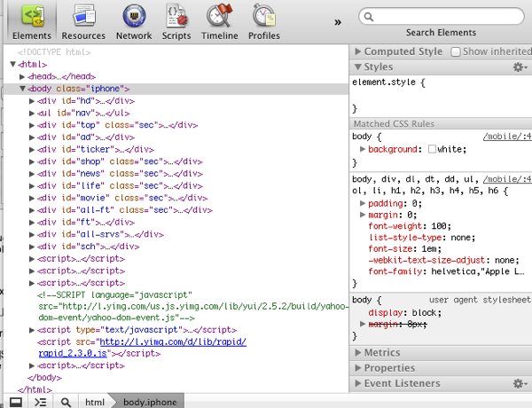Dock the inspector to main window

16,402
